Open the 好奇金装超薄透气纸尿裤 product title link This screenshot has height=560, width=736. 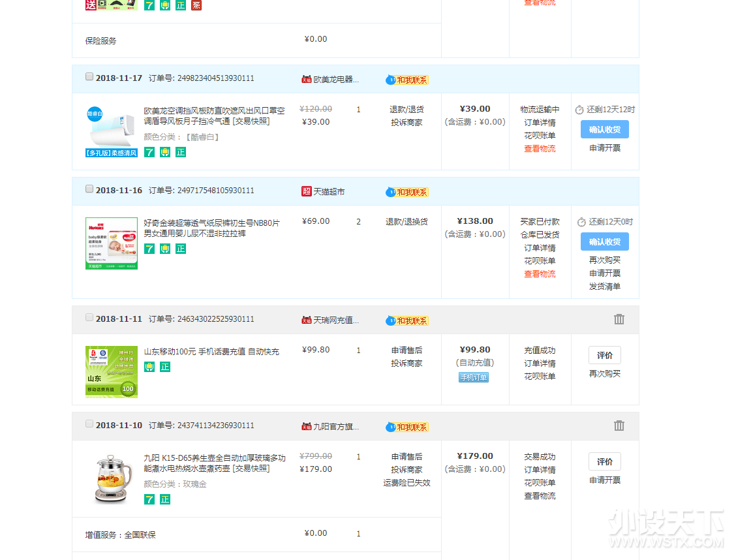click(x=211, y=228)
